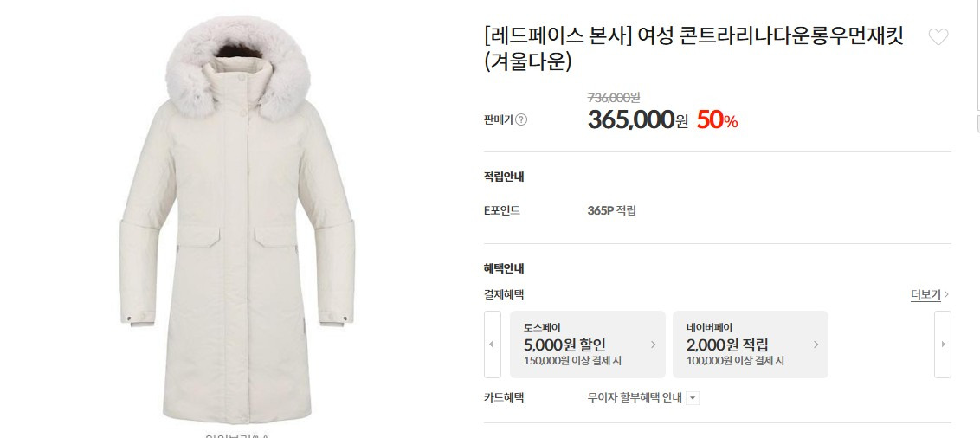The width and height of the screenshot is (980, 438).
Task: Click the 무이자 할부혜택 안내 text
Action: (635, 397)
